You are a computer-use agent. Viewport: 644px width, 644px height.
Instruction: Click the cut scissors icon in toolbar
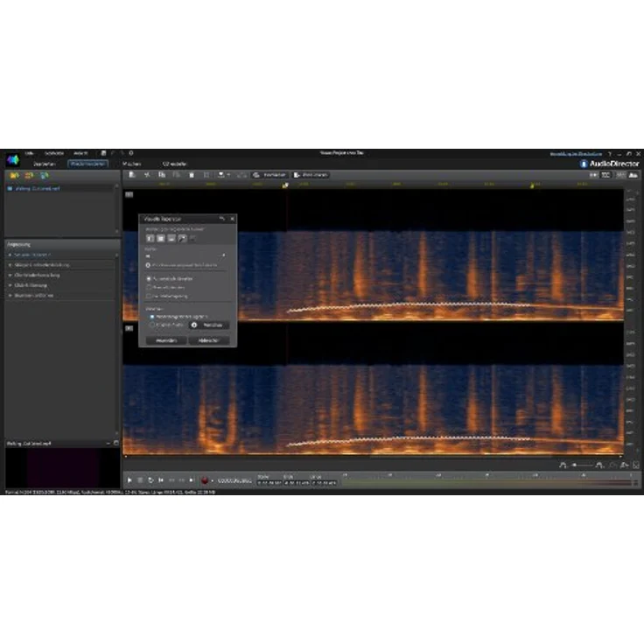pos(147,175)
